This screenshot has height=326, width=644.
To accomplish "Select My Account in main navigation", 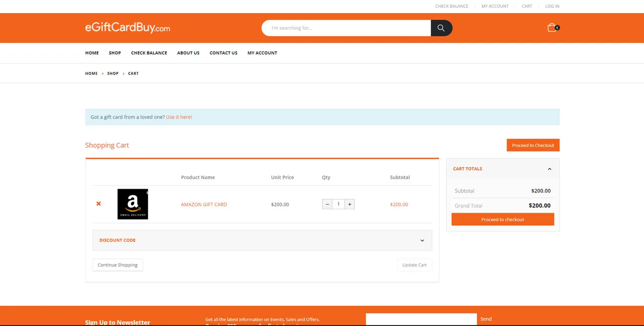I will point(262,53).
